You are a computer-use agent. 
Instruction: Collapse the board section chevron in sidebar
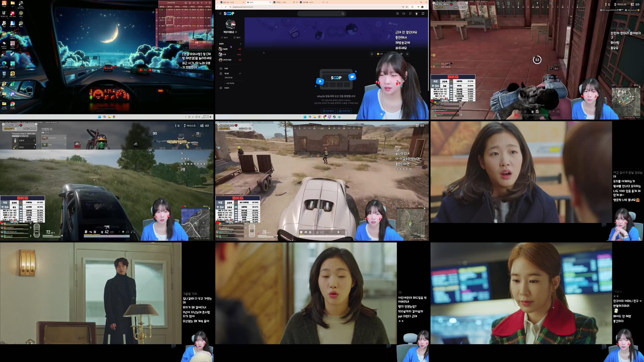[x=240, y=73]
